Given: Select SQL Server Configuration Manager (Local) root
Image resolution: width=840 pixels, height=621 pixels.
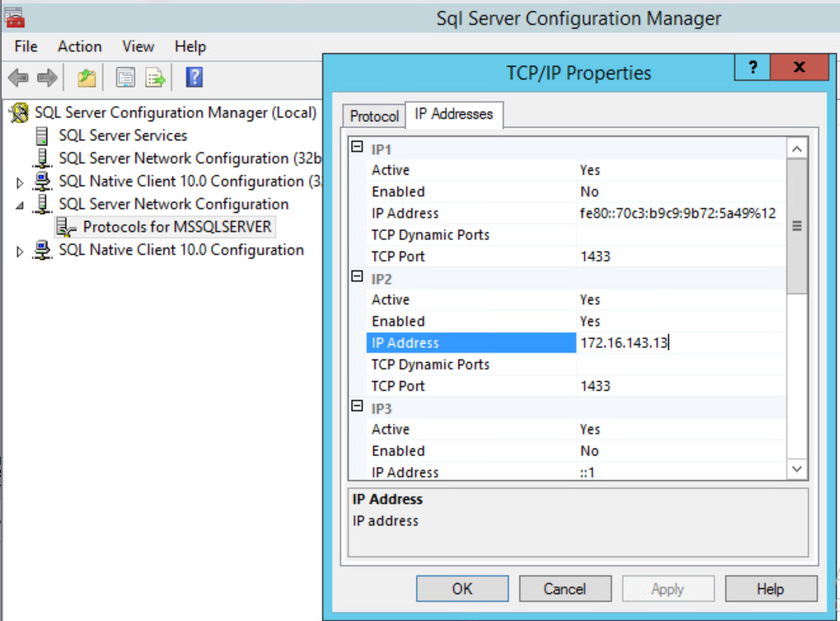Looking at the screenshot, I should click(x=175, y=113).
